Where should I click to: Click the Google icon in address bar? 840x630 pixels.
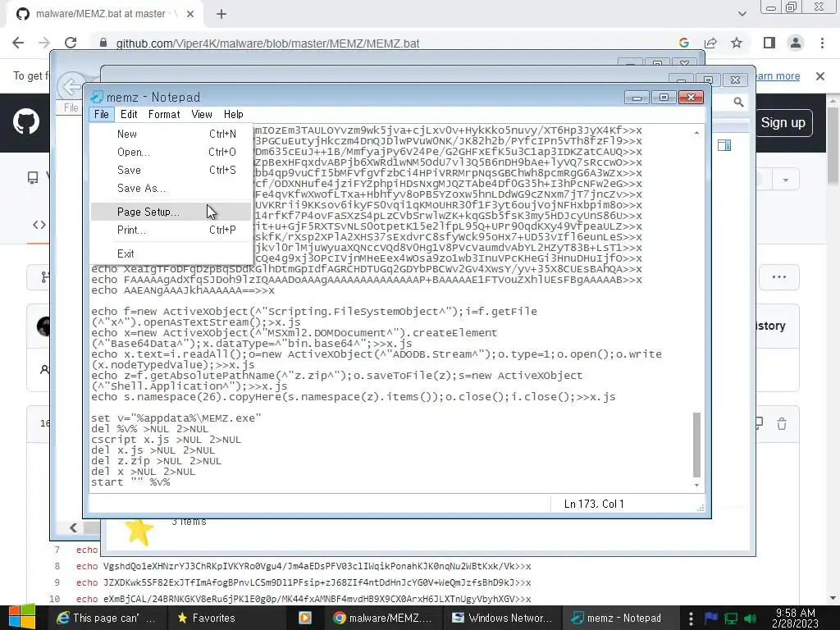[683, 43]
